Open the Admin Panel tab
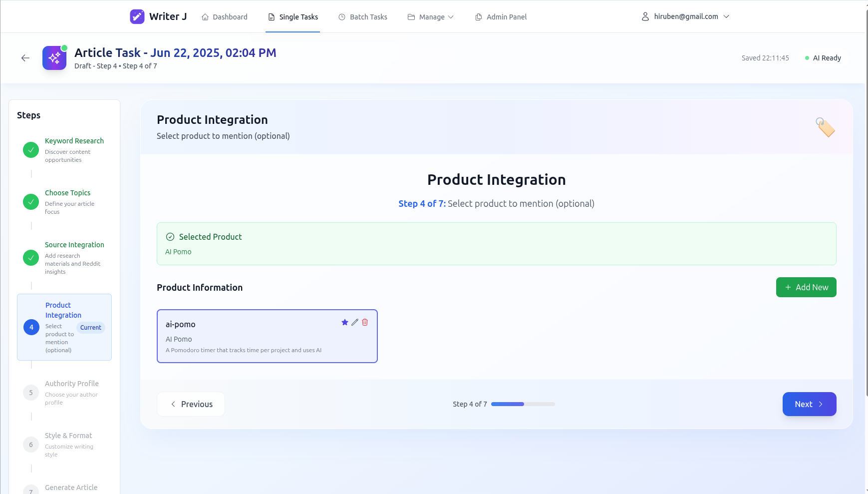Image resolution: width=868 pixels, height=494 pixels. point(501,17)
